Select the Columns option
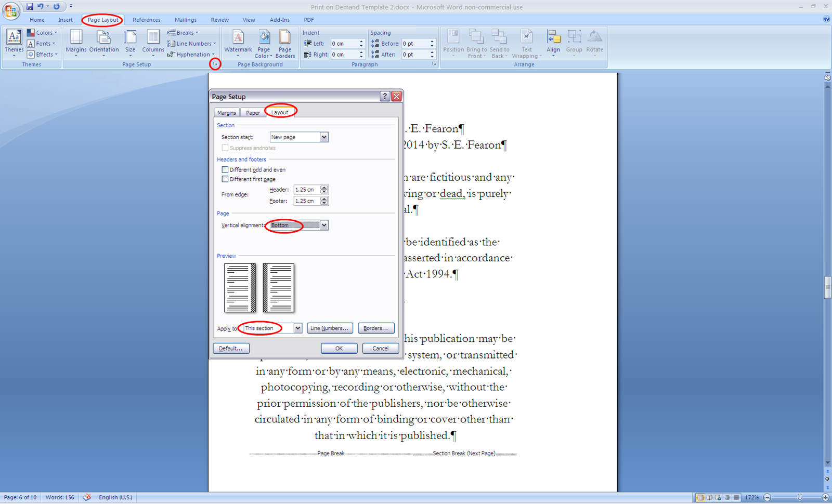 pos(152,43)
